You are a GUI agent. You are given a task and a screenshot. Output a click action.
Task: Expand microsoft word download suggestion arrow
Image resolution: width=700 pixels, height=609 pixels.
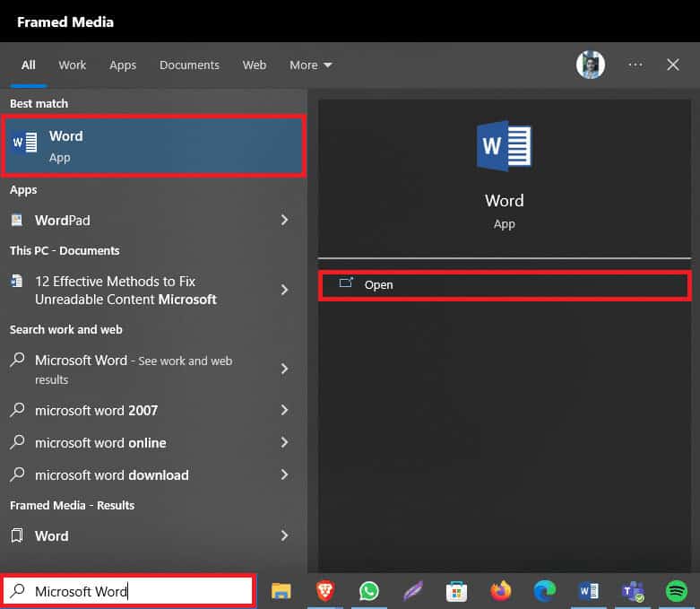[284, 474]
